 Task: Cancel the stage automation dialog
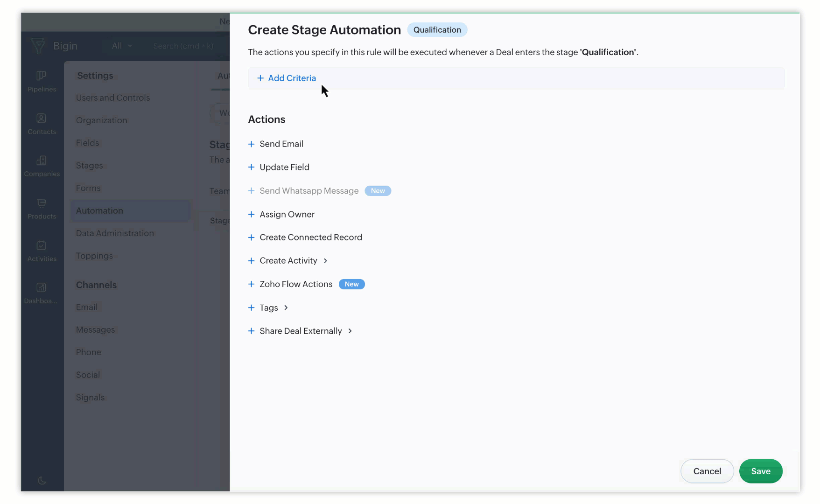pyautogui.click(x=707, y=471)
